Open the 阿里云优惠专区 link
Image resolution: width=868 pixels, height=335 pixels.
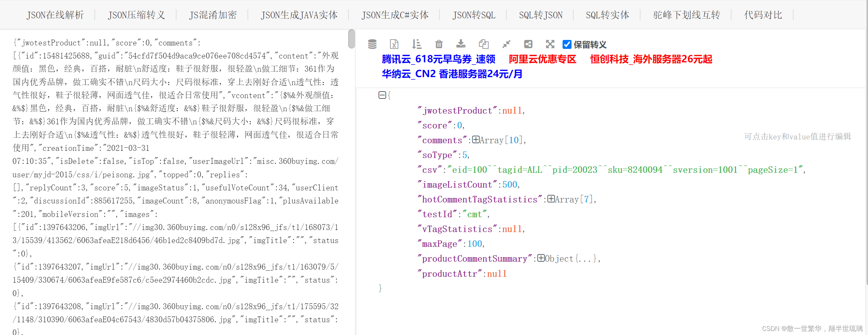pyautogui.click(x=543, y=59)
